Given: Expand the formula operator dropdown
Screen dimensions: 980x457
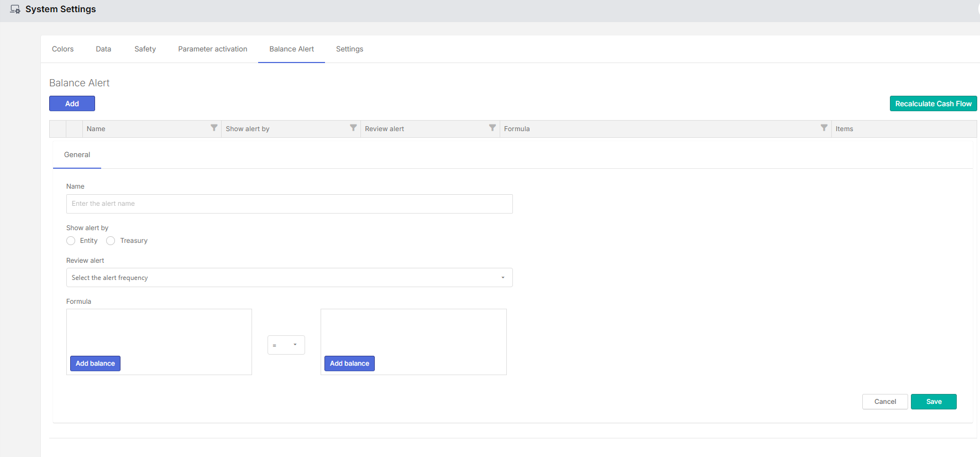Looking at the screenshot, I should click(x=286, y=345).
